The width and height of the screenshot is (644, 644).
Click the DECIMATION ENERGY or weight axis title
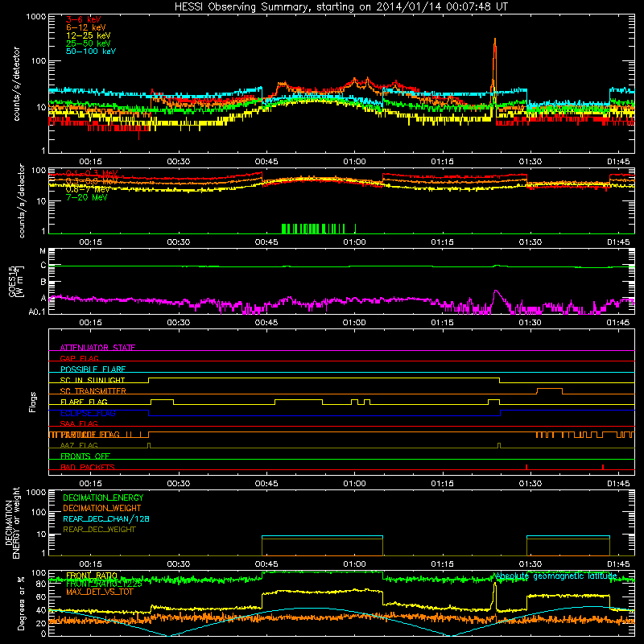click(x=12, y=522)
